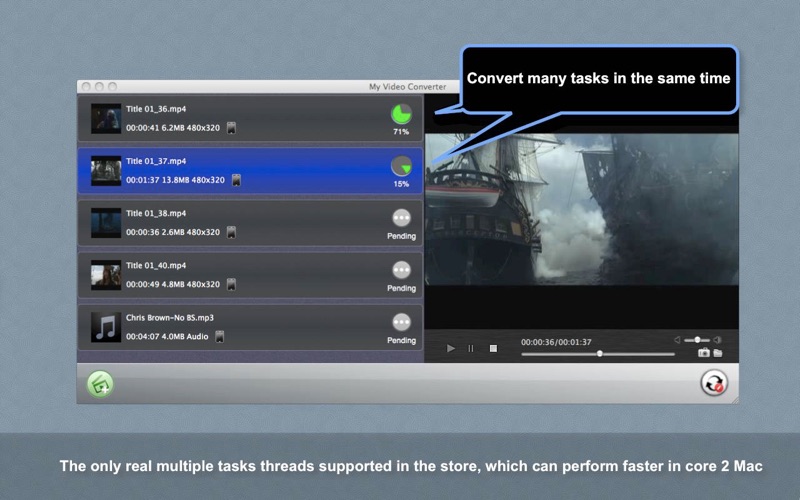Stop the video preview playback
Viewport: 800px width, 500px height.
click(x=493, y=348)
